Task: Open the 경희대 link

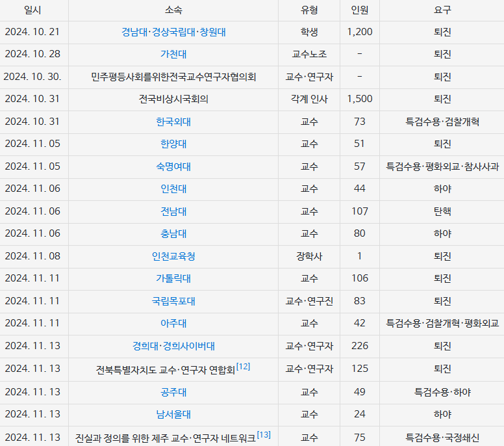Action: (x=145, y=346)
